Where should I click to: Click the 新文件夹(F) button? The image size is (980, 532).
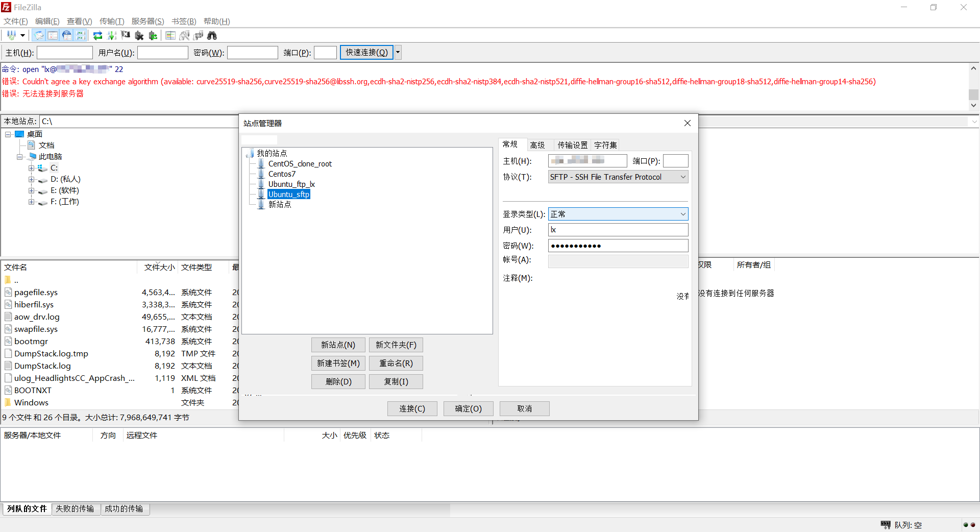point(396,345)
